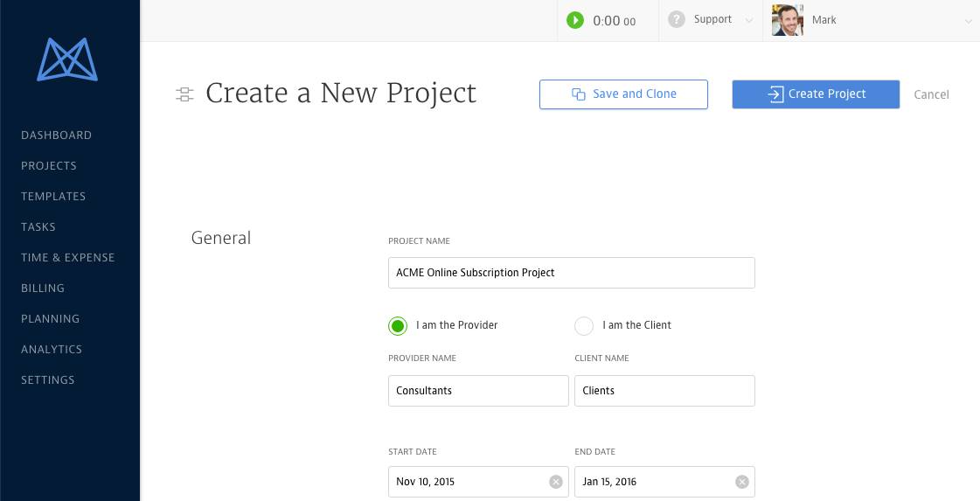Screen dimensions: 980x501
Task: Clear the end date with the X icon
Action: click(x=742, y=482)
